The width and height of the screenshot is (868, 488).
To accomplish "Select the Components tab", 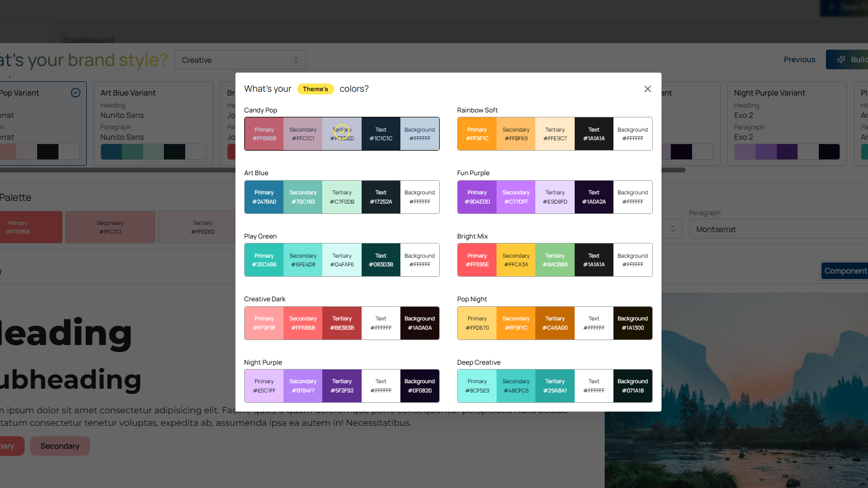I will (x=845, y=271).
